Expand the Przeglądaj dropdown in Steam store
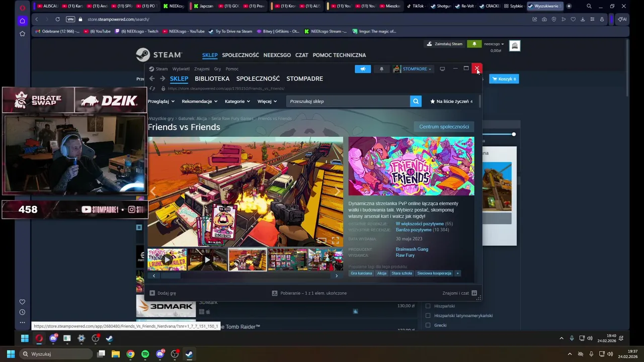 [x=161, y=101]
